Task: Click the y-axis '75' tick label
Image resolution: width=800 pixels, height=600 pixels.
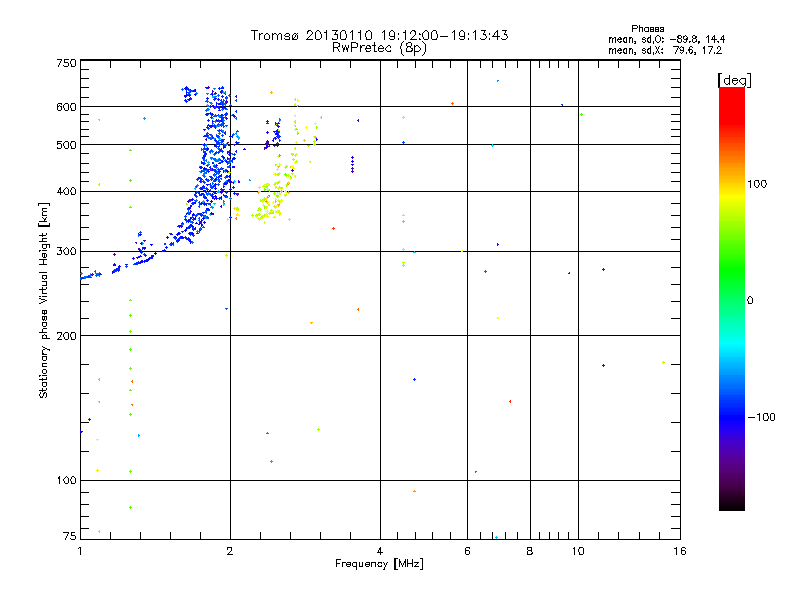Action: pos(70,536)
